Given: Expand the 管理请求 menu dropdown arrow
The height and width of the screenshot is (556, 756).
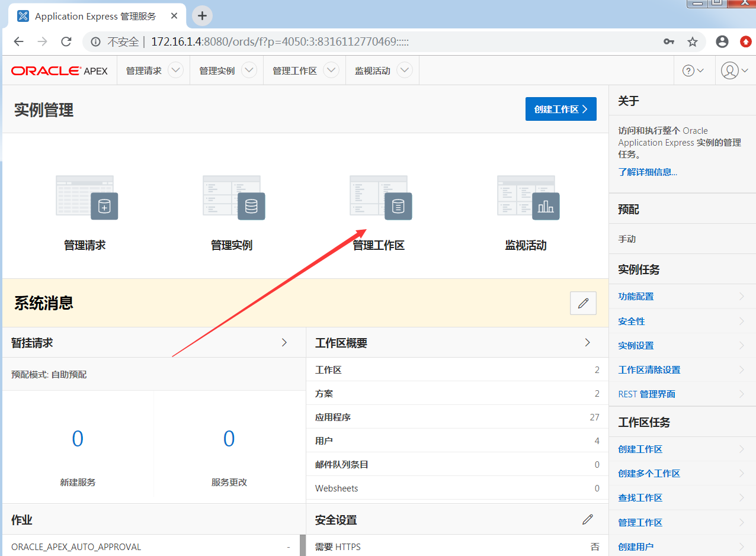Looking at the screenshot, I should click(x=175, y=70).
